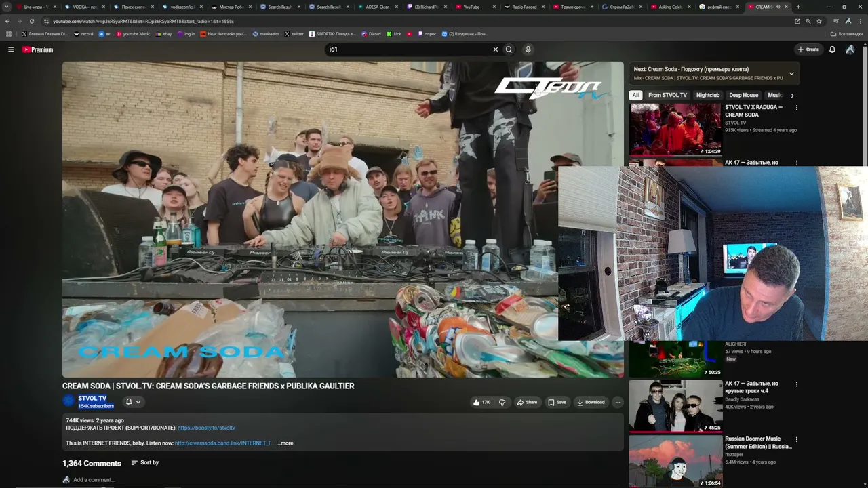Reload the current page
The width and height of the screenshot is (868, 488).
pyautogui.click(x=31, y=22)
